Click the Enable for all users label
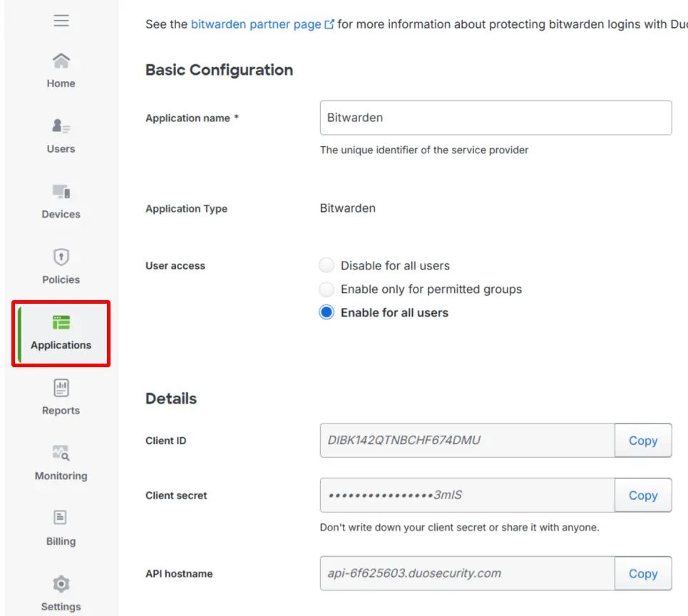Viewport: 688px width, 616px height. 394,312
